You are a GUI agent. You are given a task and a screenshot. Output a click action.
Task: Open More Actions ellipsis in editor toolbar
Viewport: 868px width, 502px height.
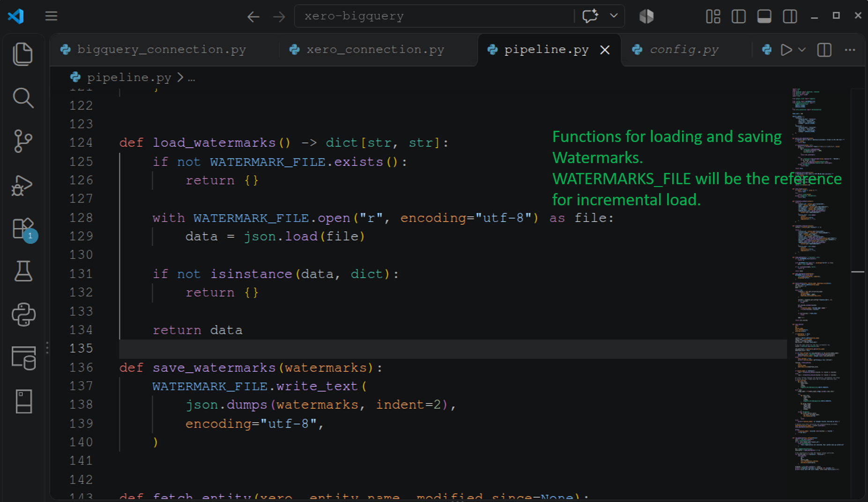click(850, 50)
